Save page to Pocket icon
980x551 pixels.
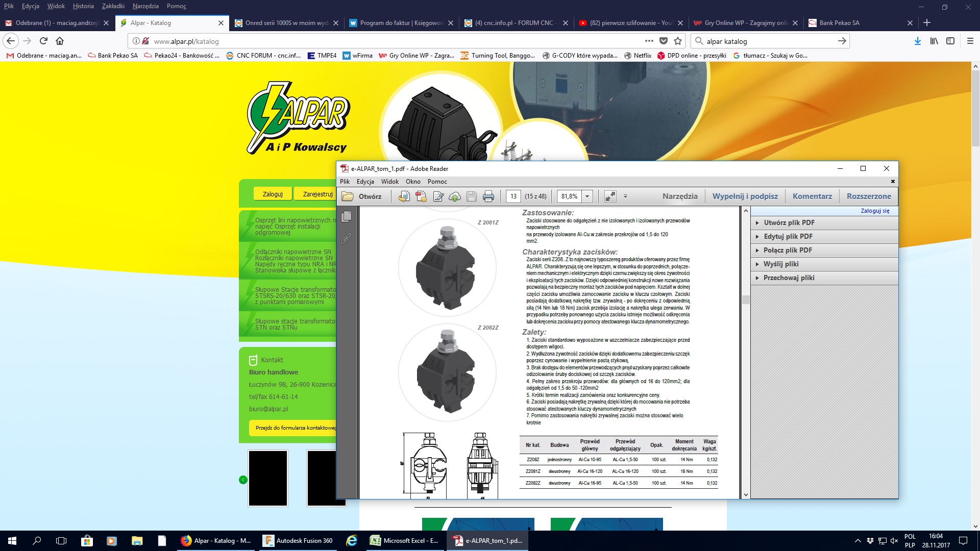(x=664, y=41)
